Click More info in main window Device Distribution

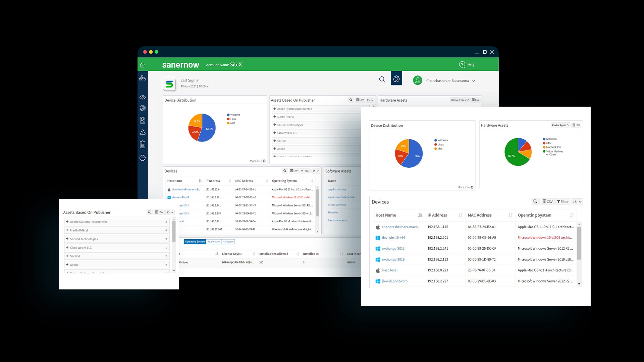click(x=258, y=161)
